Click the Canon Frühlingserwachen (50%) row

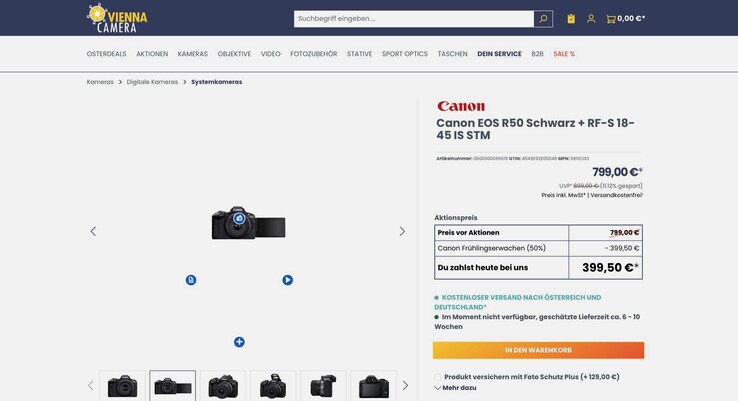point(538,248)
